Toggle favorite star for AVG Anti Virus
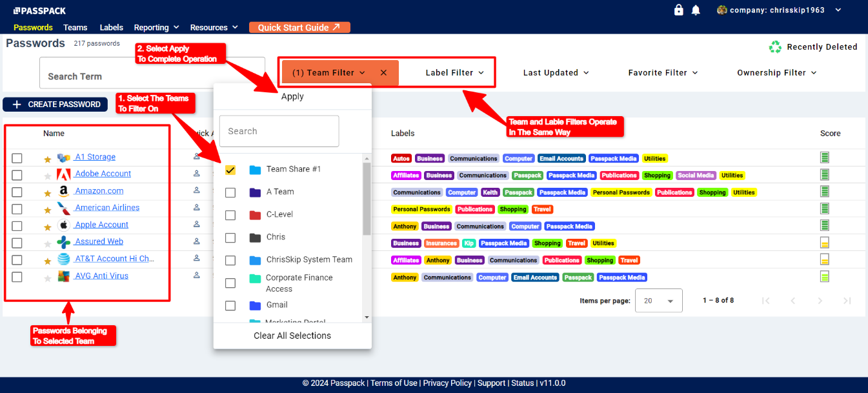Screen dimensions: 868x393 click(x=47, y=278)
